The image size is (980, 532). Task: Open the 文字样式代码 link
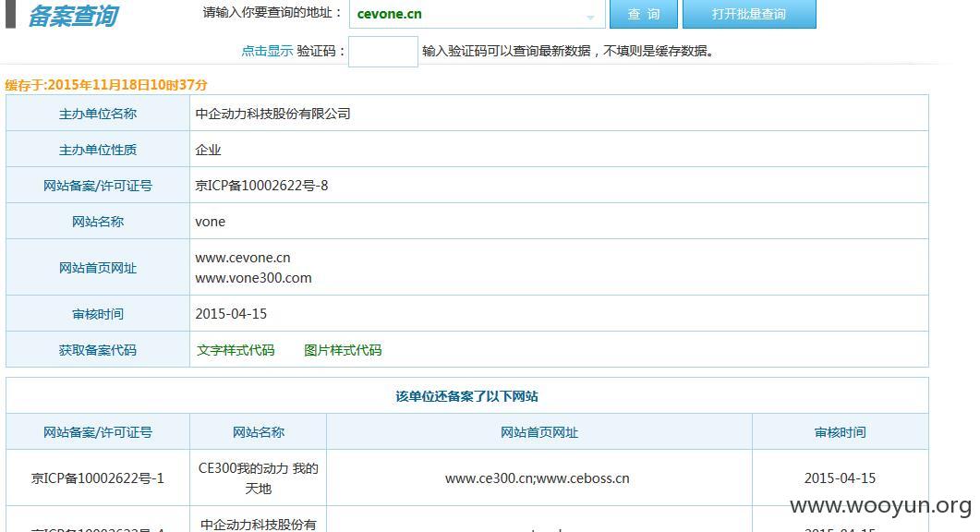pos(236,350)
